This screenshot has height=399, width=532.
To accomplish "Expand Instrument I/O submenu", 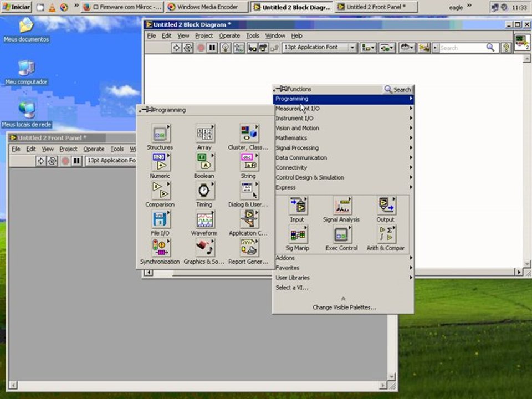I will click(x=344, y=119).
